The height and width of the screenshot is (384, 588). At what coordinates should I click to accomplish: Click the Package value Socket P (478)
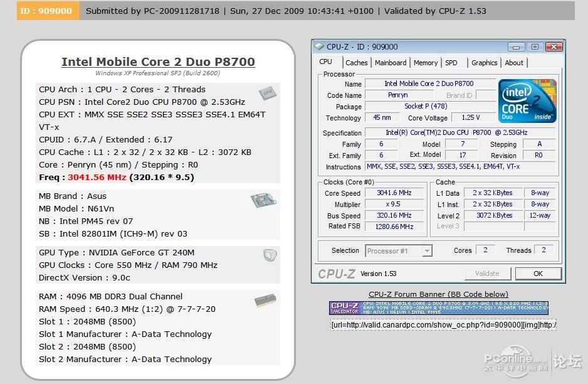430,106
